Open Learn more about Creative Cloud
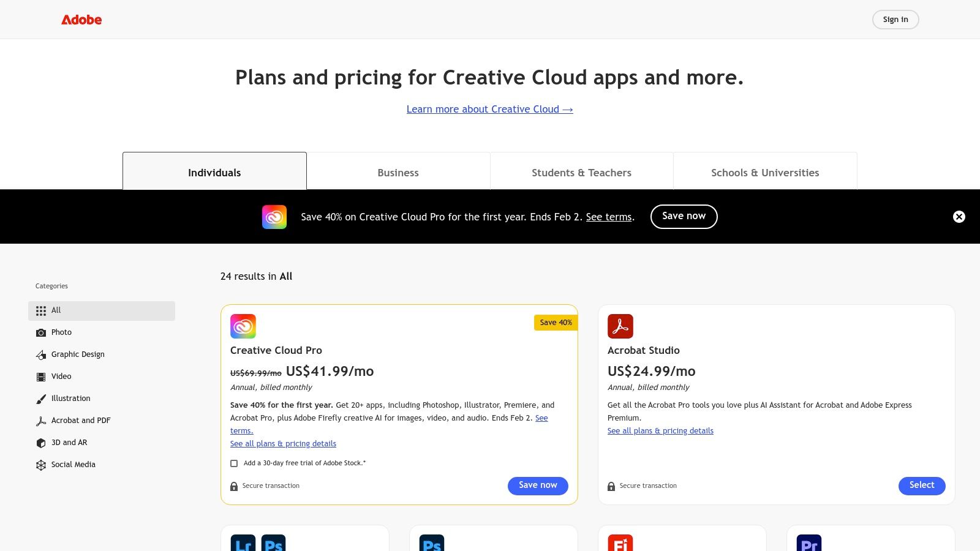The height and width of the screenshot is (551, 980). point(489,109)
